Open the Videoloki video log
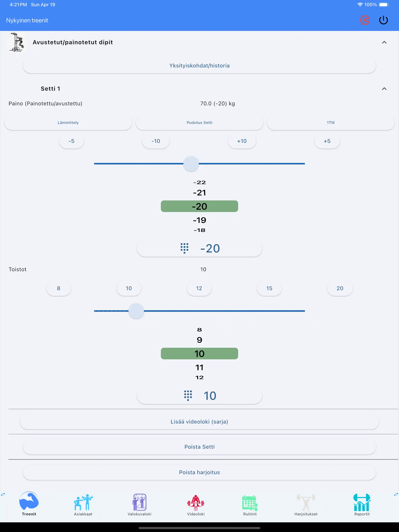Screen dimensions: 399x532 pos(196,505)
